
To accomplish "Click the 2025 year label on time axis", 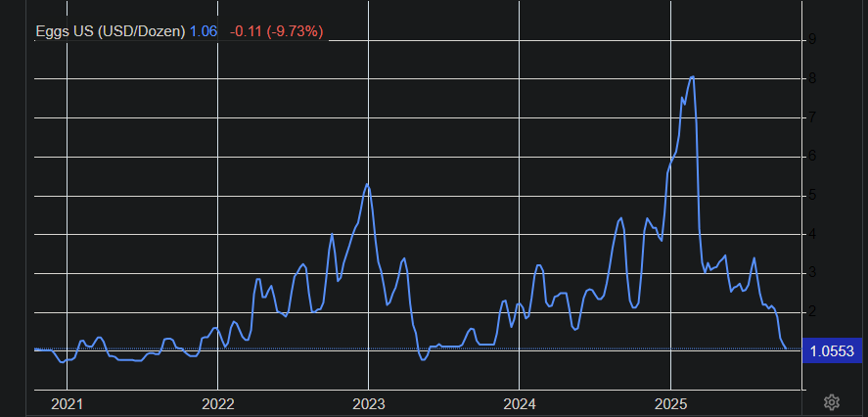I will coord(670,404).
